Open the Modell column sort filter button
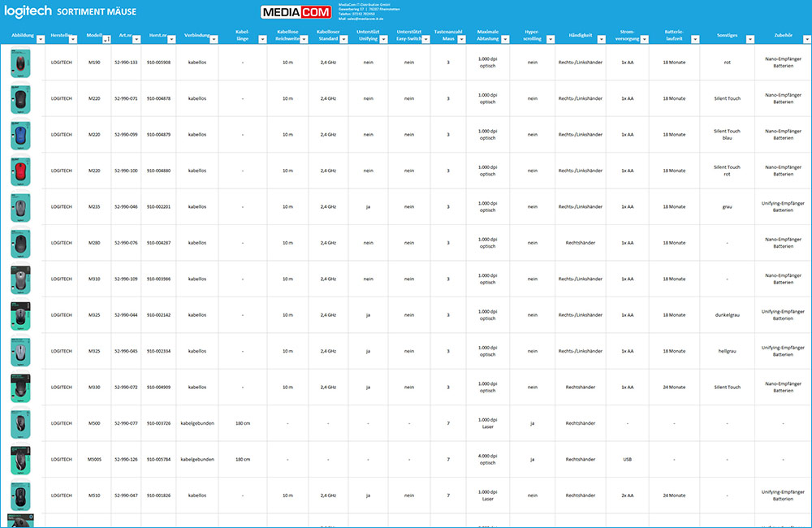This screenshot has width=812, height=528. (107, 39)
